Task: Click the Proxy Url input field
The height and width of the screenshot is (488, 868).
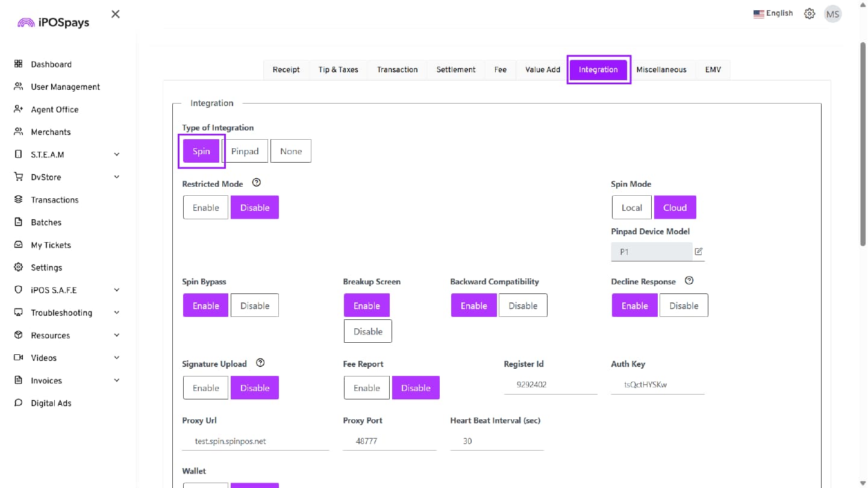Action: (x=255, y=442)
